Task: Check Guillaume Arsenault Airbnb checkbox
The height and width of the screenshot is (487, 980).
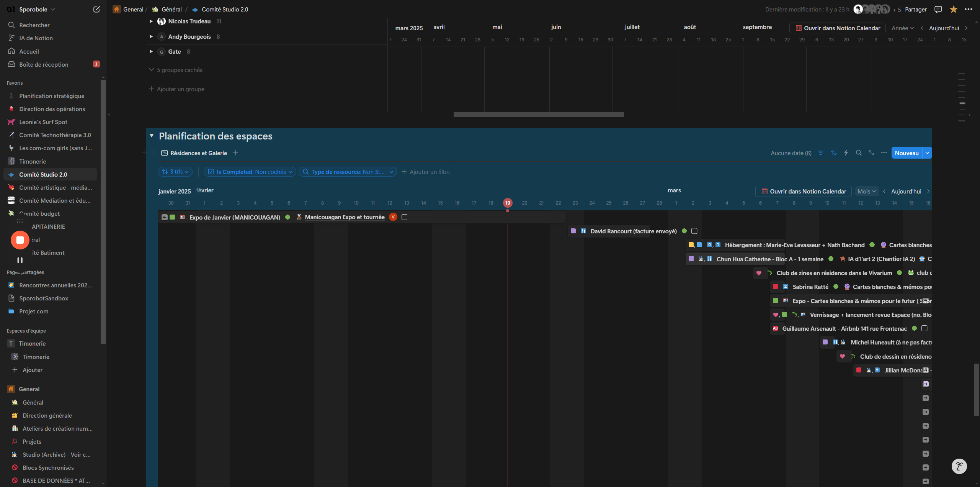Action: (924, 328)
